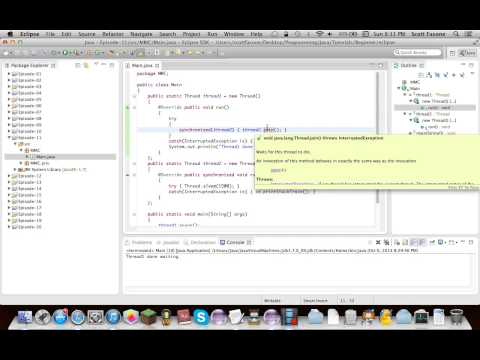Select the Package Explorer tab

[30, 65]
